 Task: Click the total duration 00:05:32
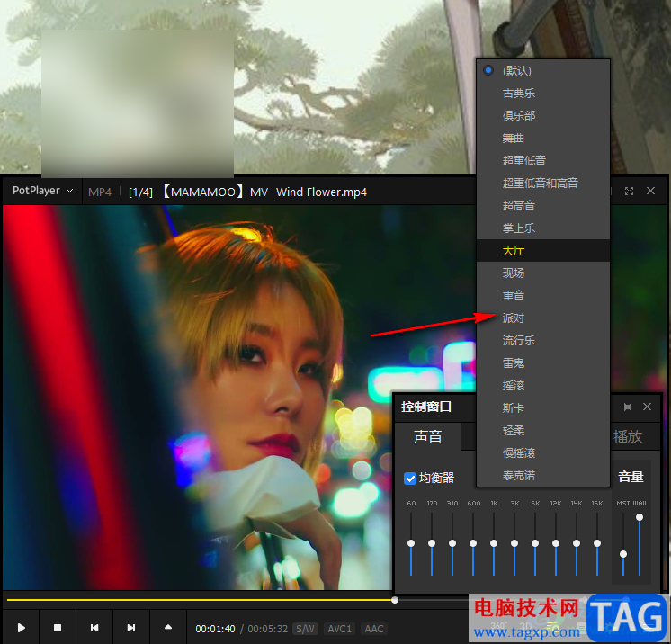click(x=267, y=629)
